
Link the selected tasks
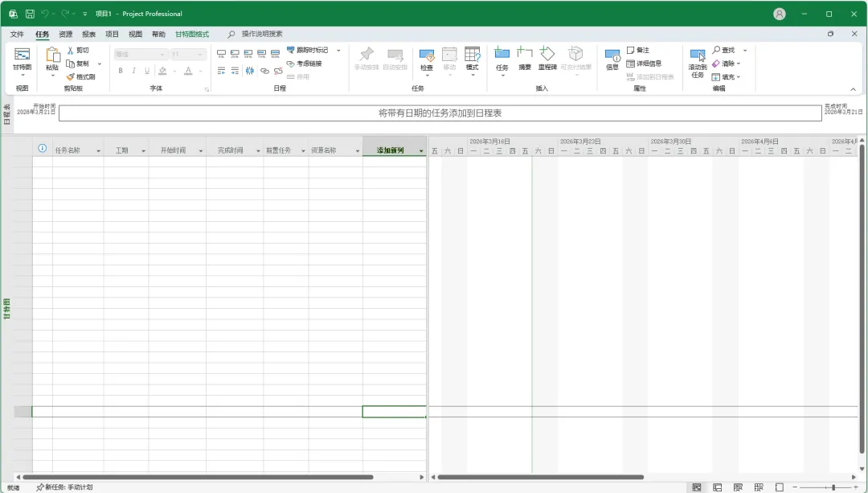point(264,70)
